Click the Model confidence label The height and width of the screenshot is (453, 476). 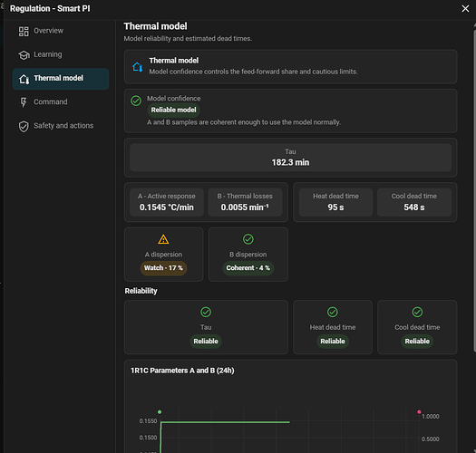pyautogui.click(x=174, y=99)
